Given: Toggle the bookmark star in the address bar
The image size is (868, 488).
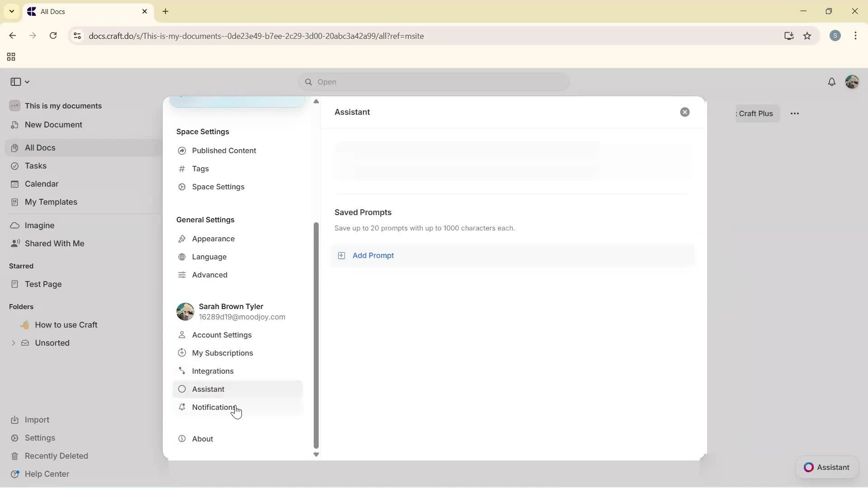Looking at the screenshot, I should (x=808, y=36).
